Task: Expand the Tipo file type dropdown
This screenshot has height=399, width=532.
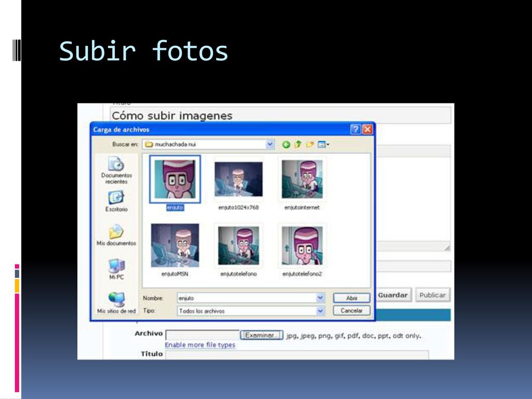Action: coord(320,311)
